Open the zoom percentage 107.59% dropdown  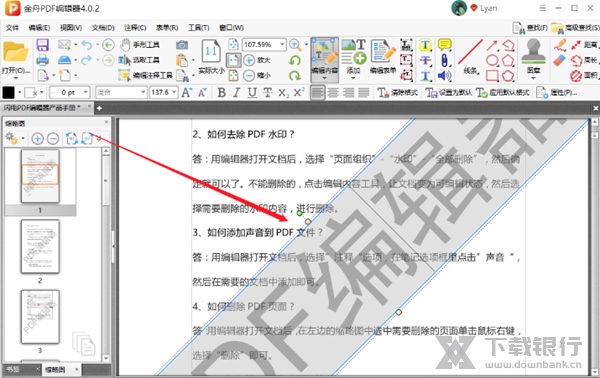click(282, 45)
